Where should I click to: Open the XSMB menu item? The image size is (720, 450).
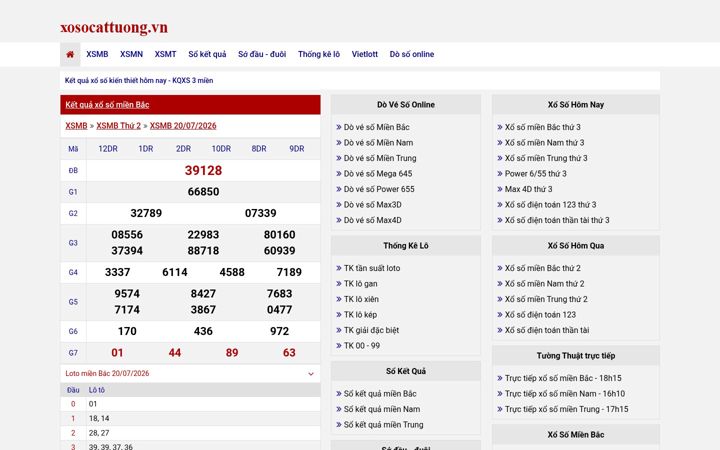pyautogui.click(x=97, y=54)
